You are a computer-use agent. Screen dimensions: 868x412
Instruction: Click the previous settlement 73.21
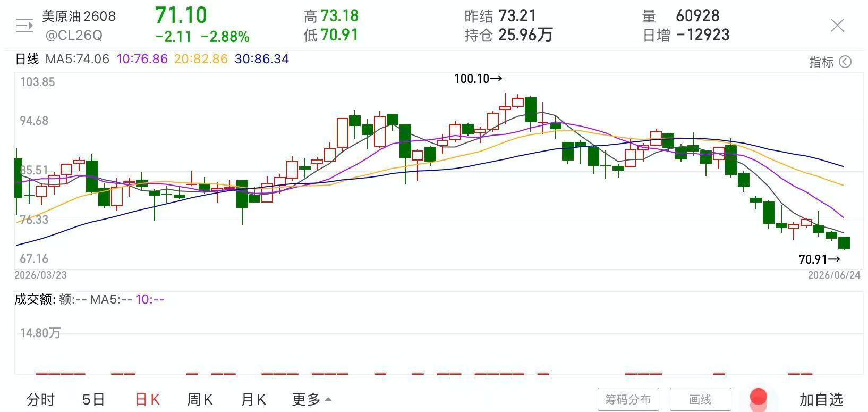517,16
